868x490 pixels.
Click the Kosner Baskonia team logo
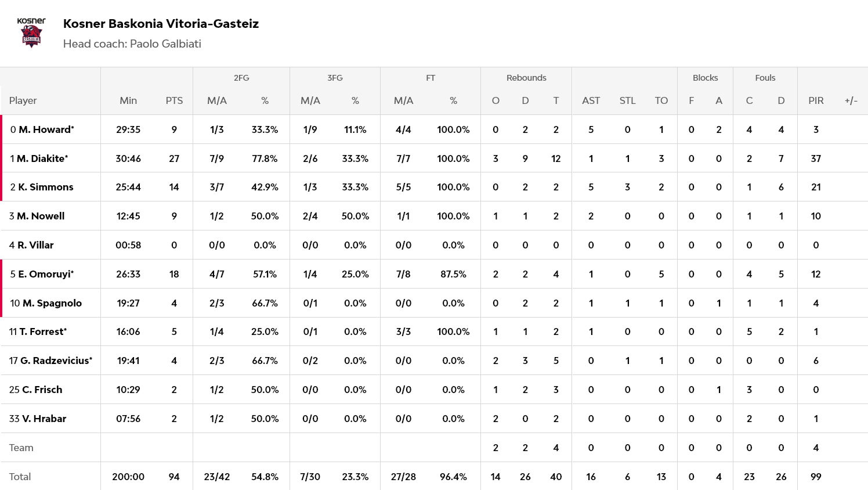[31, 33]
